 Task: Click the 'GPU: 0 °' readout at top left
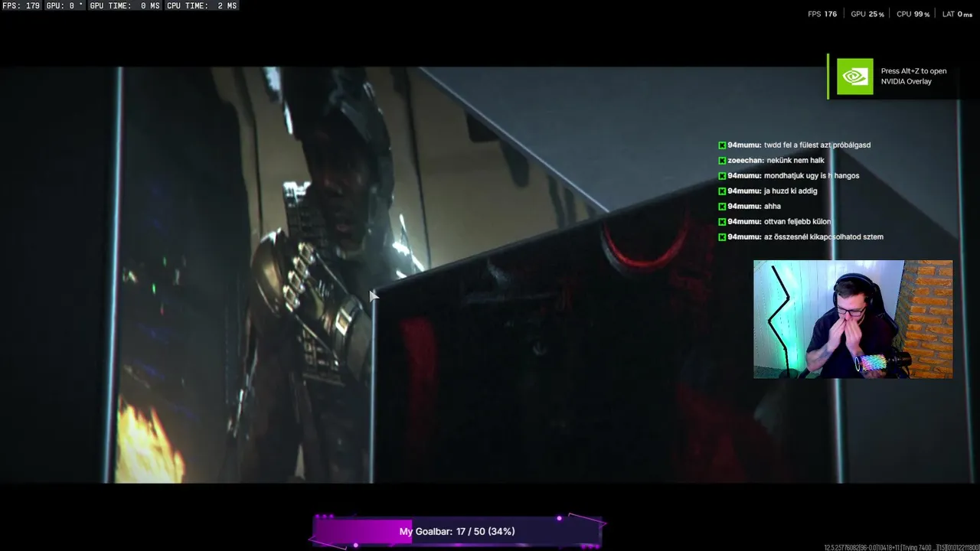click(65, 5)
